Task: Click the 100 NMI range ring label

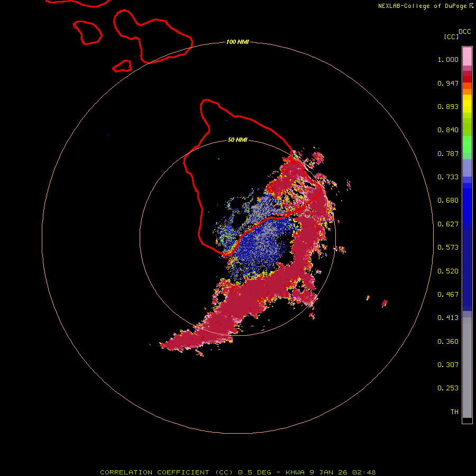Action: 237,42
